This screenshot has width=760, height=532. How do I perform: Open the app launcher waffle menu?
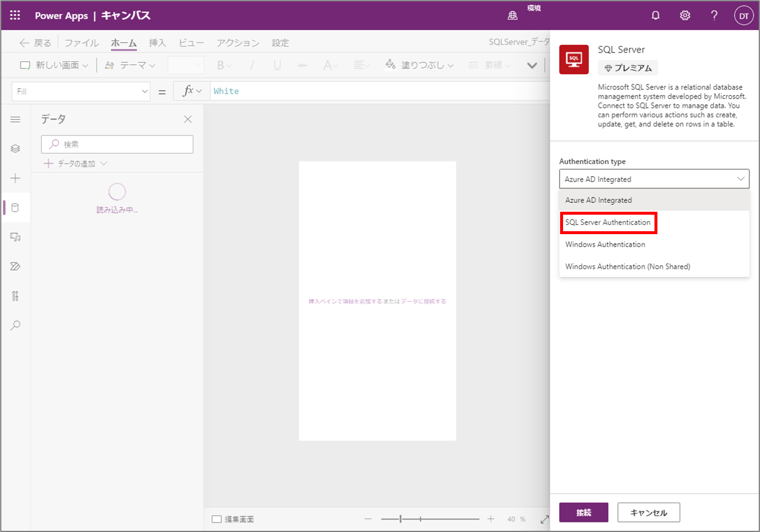coord(15,16)
